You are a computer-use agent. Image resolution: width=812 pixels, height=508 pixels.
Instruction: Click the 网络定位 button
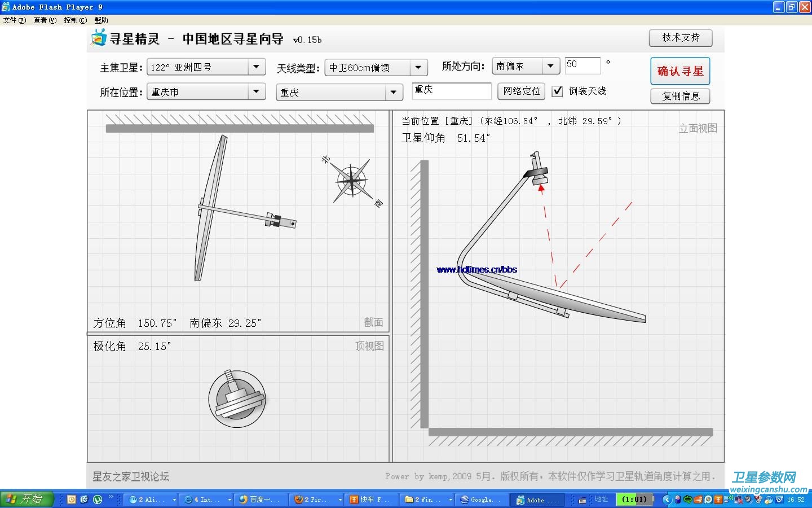coord(521,91)
